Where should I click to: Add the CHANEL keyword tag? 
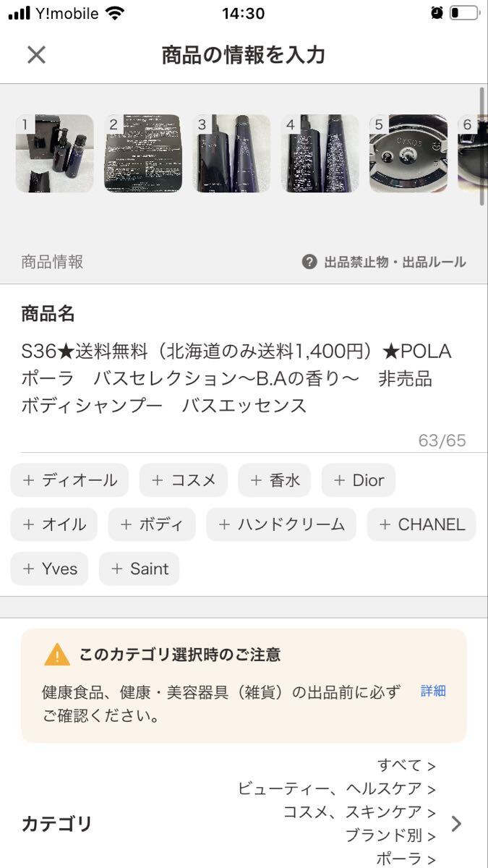421,524
